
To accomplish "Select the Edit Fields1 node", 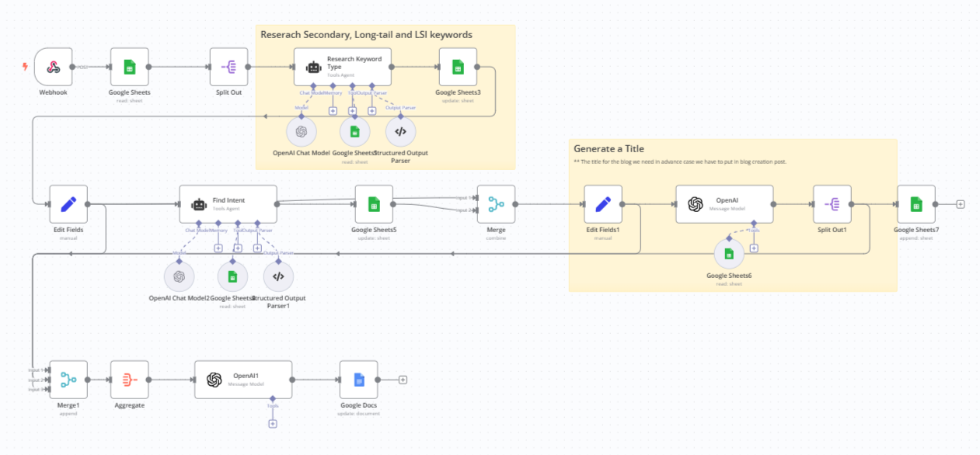I will pos(602,204).
